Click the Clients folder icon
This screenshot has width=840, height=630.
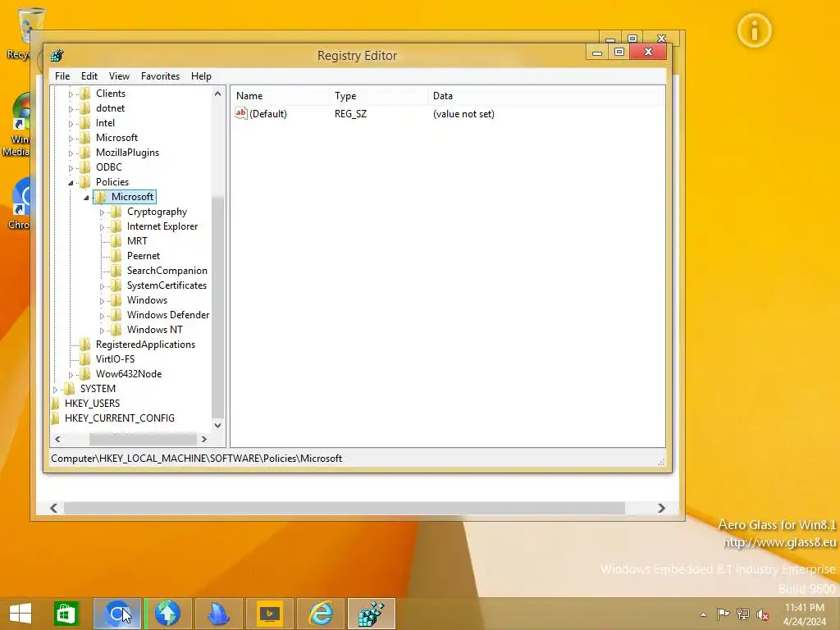click(x=84, y=94)
